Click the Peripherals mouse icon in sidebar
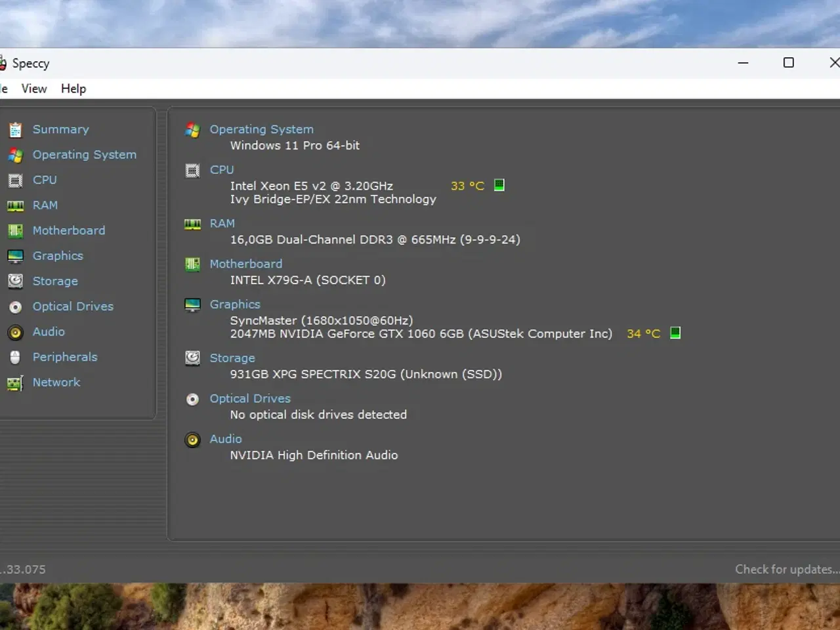This screenshot has height=630, width=840. (x=15, y=358)
